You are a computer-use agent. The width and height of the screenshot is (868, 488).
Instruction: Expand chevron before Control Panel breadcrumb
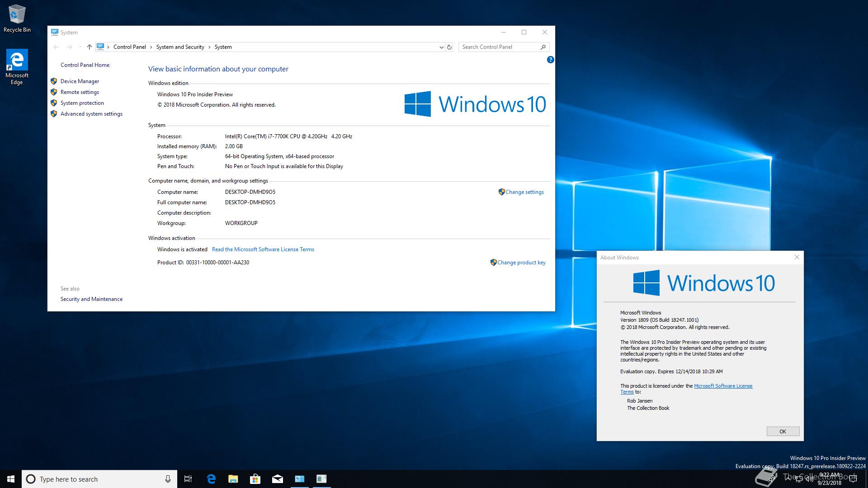[108, 47]
